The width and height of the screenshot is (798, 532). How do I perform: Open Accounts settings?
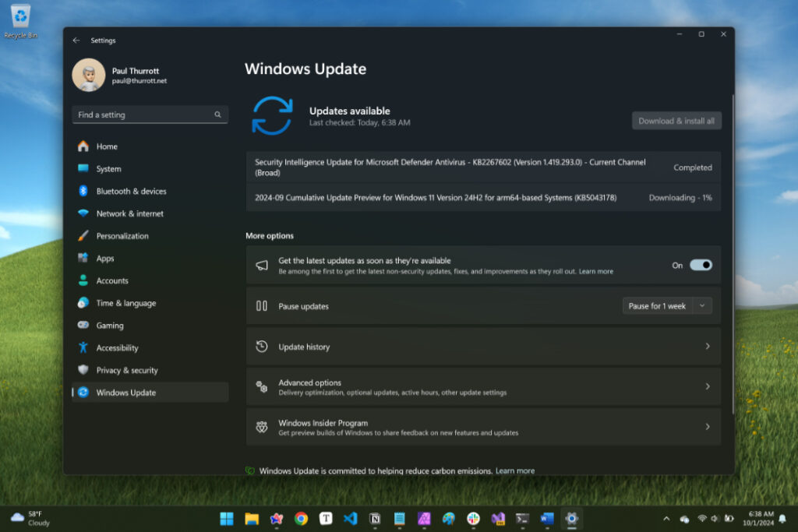(x=112, y=280)
